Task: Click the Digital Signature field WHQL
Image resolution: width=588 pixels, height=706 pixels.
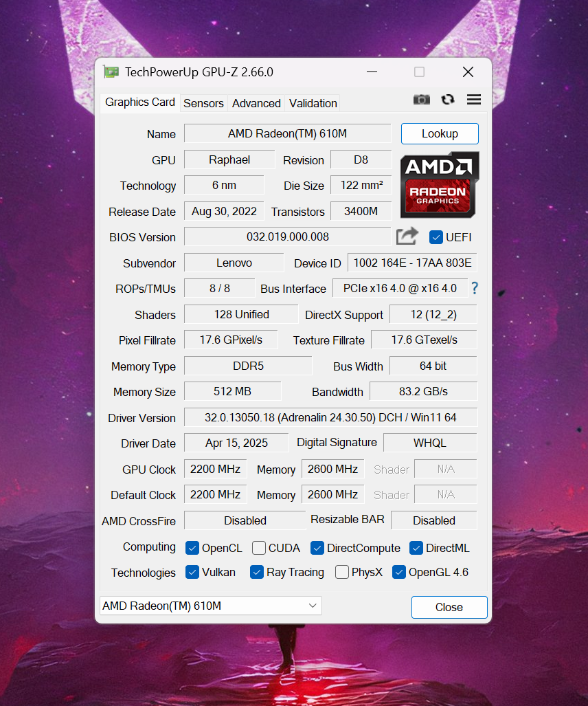Action: pos(430,443)
